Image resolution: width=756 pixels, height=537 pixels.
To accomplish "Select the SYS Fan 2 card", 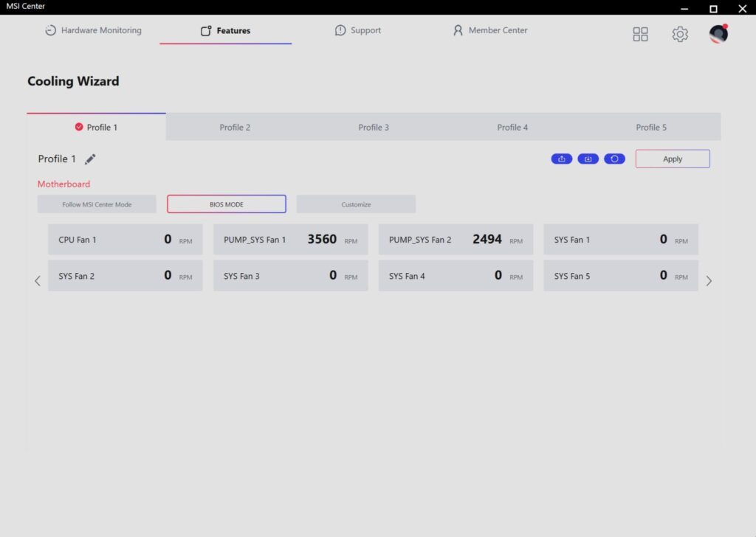I will (x=126, y=275).
